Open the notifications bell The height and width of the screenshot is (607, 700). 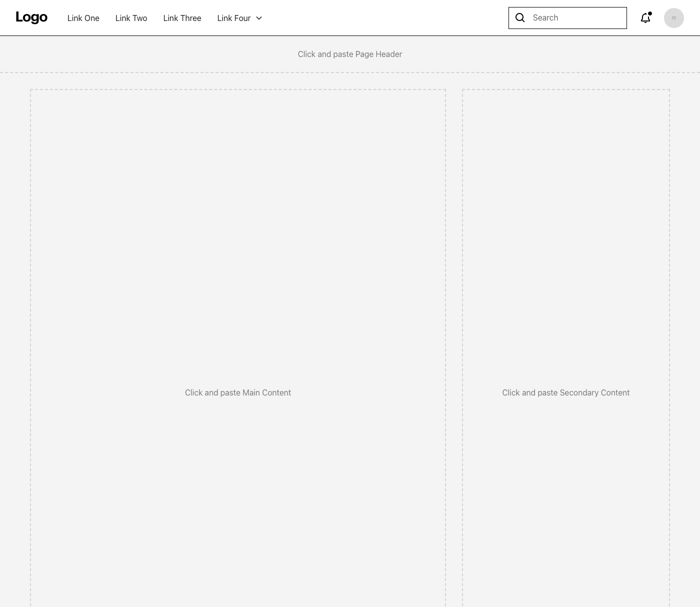point(645,18)
